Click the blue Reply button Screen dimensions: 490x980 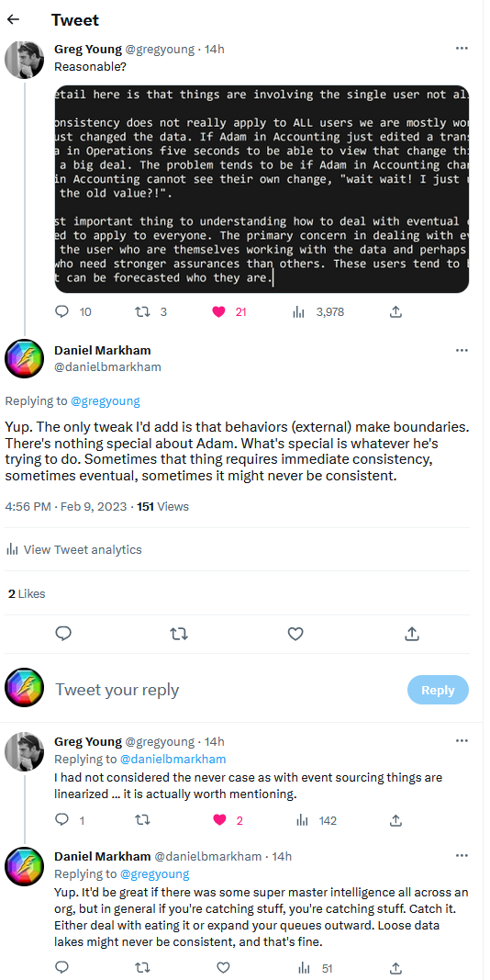(x=438, y=690)
